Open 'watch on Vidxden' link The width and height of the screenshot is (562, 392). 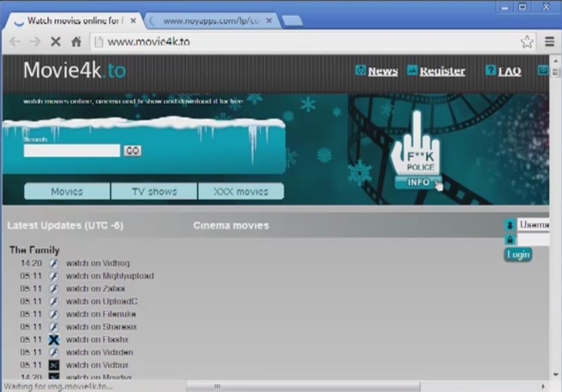(x=99, y=353)
